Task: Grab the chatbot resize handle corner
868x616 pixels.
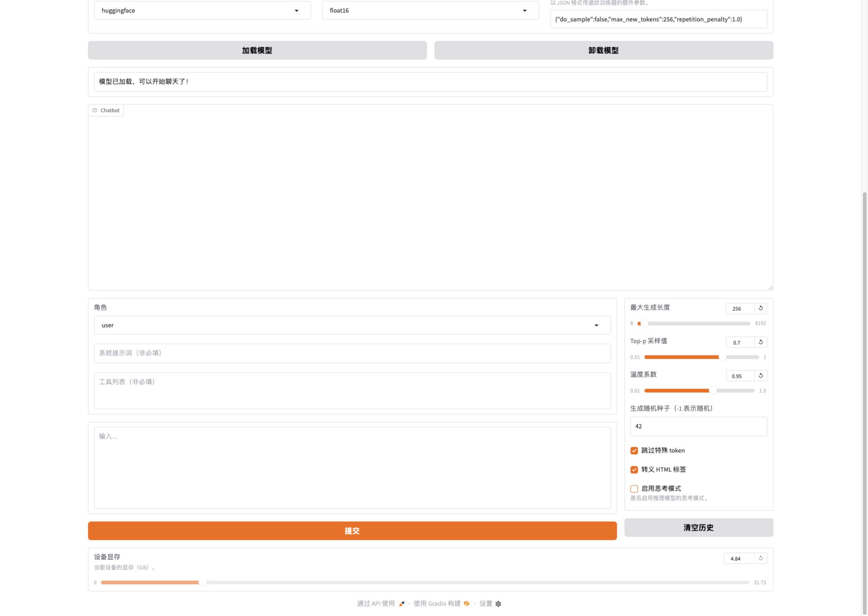Action: [x=770, y=287]
